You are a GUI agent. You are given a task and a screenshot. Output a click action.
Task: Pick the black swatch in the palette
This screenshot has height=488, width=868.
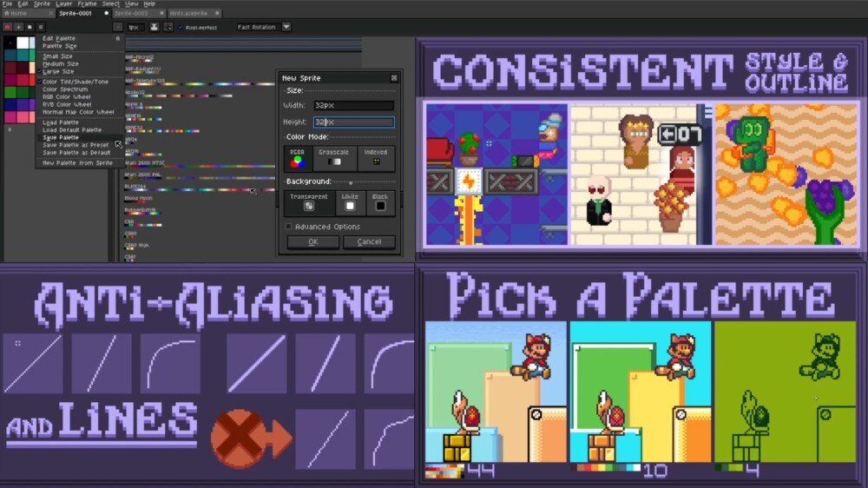click(x=10, y=43)
